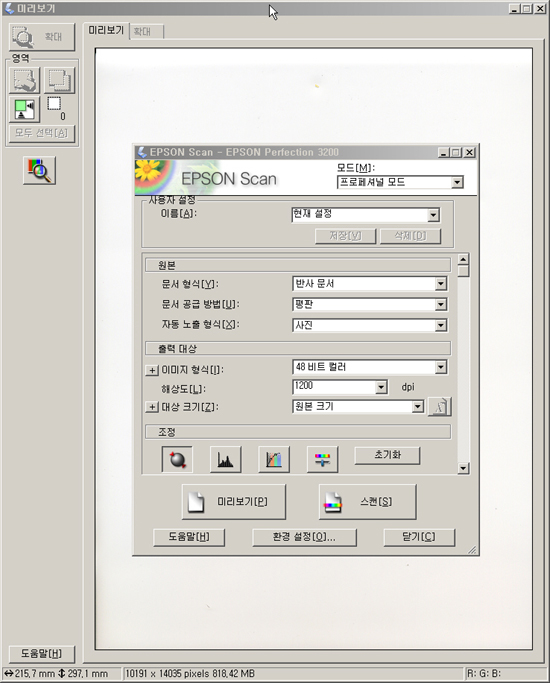Click the settings panel scroll up arrow

click(463, 260)
